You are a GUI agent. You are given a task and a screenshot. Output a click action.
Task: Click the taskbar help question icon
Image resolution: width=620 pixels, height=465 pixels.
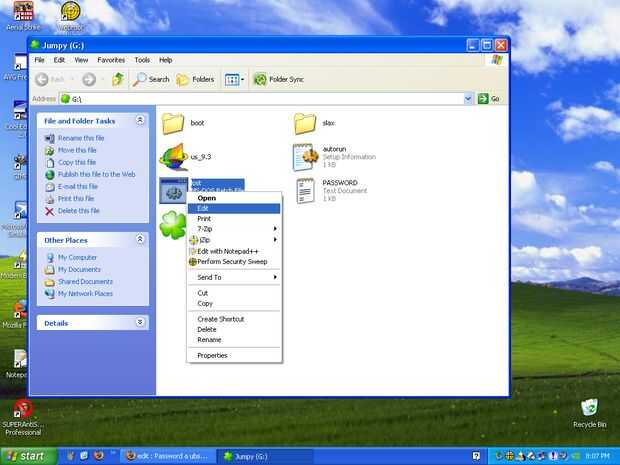click(x=476, y=456)
